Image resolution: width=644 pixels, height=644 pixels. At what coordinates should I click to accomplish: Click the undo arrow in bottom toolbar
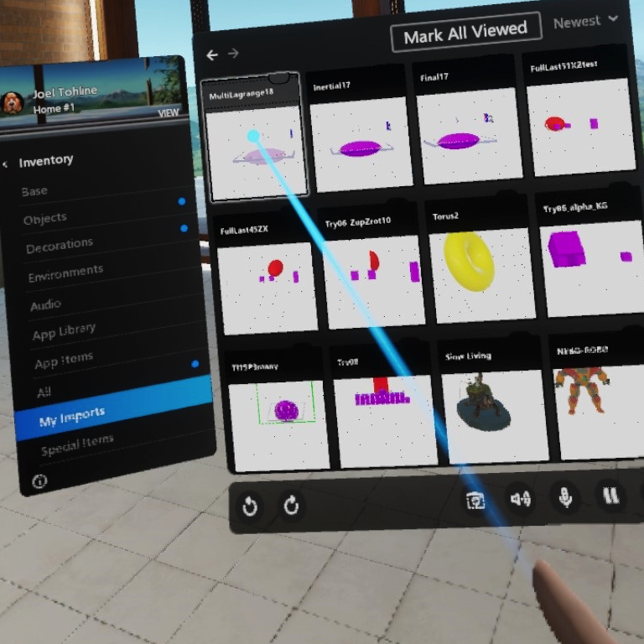point(249,506)
